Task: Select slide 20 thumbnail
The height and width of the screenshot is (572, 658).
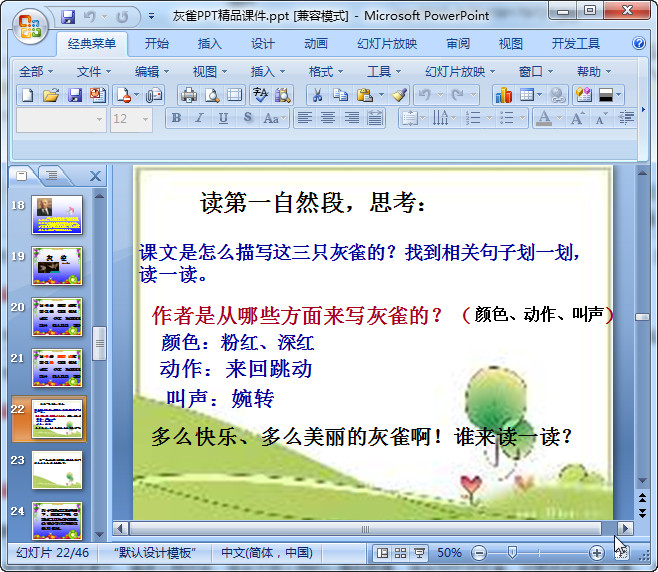Action: pyautogui.click(x=57, y=317)
